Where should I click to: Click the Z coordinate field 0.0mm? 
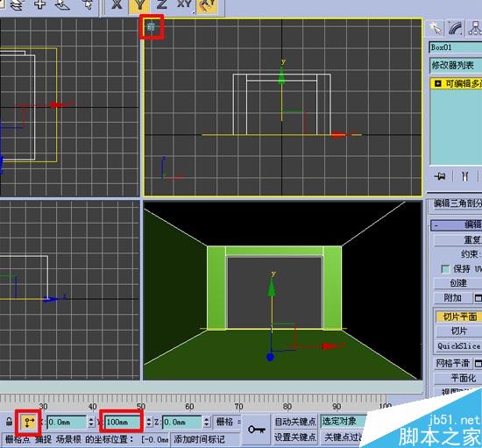tap(182, 422)
